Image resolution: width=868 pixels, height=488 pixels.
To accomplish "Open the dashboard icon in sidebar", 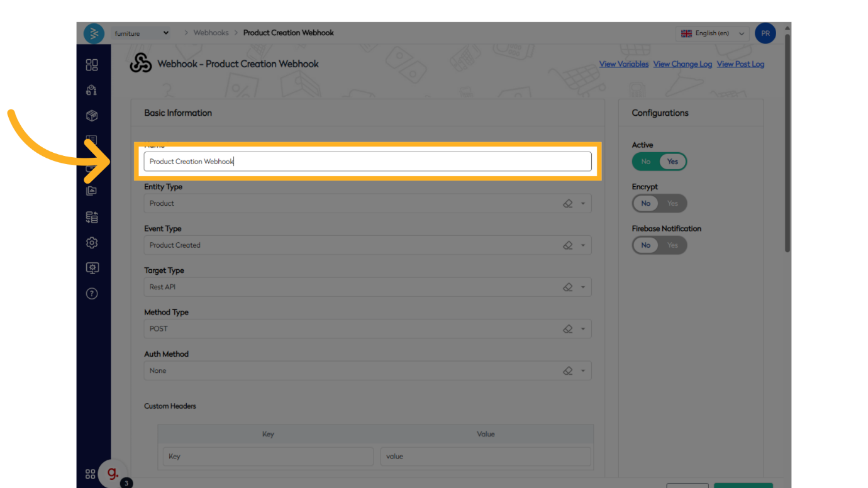I will (x=92, y=65).
